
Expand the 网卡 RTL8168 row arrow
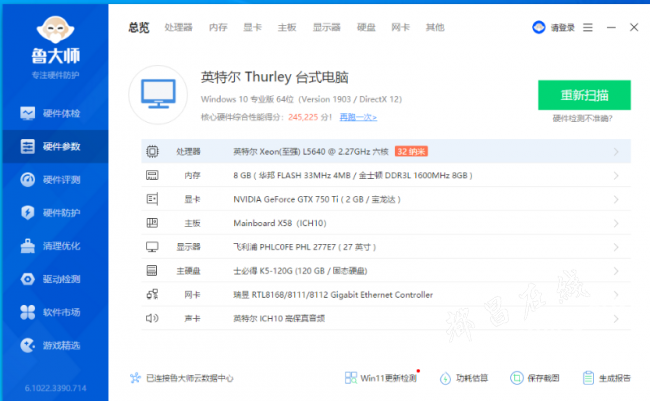point(616,295)
